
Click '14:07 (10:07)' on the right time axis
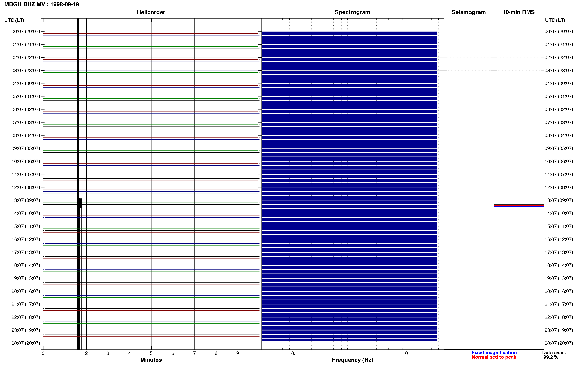[x=559, y=213]
